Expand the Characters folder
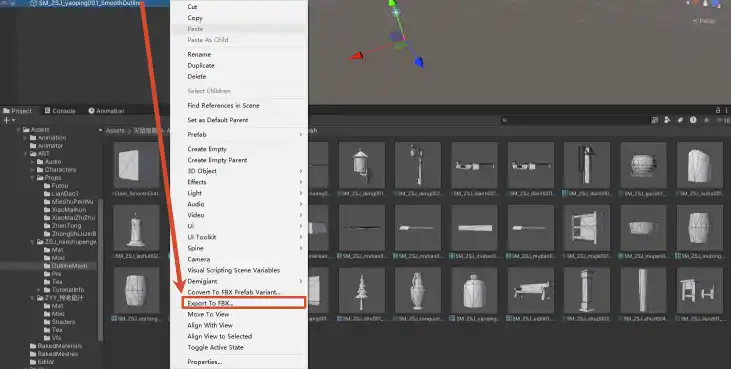Image resolution: width=731 pixels, height=369 pixels. pyautogui.click(x=32, y=170)
